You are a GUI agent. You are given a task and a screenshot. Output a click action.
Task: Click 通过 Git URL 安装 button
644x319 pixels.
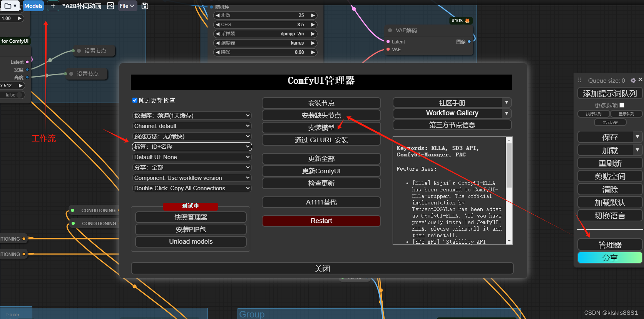[x=321, y=140]
